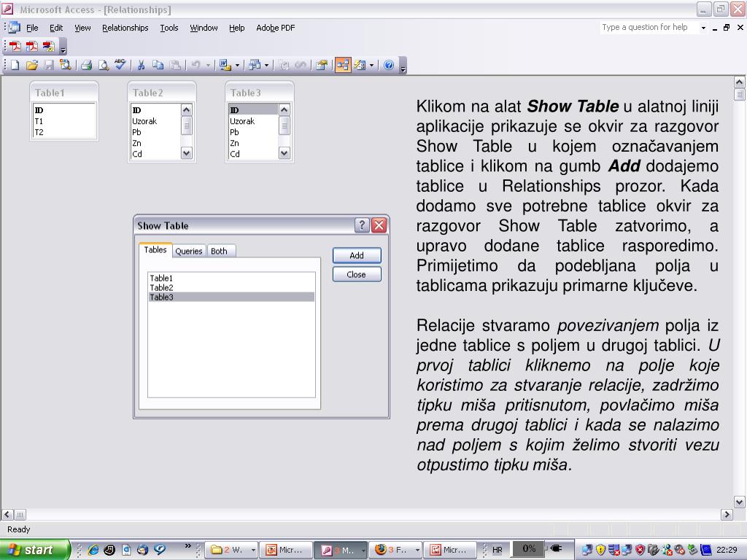Click the help question input box
Viewport: 747px width, 560px height.
(x=649, y=28)
